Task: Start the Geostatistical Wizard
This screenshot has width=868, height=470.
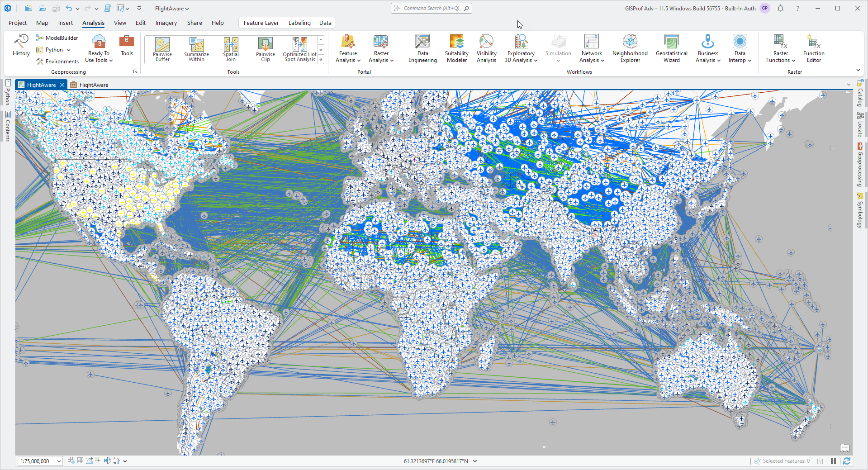Action: pyautogui.click(x=671, y=48)
